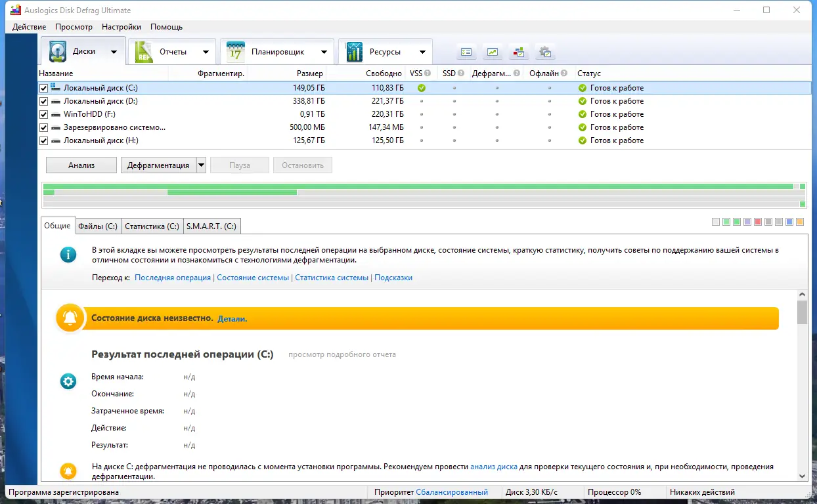Switch to the S.M.A.R.T. (C:) tab
Viewport: 817px width, 504px height.
click(x=211, y=226)
